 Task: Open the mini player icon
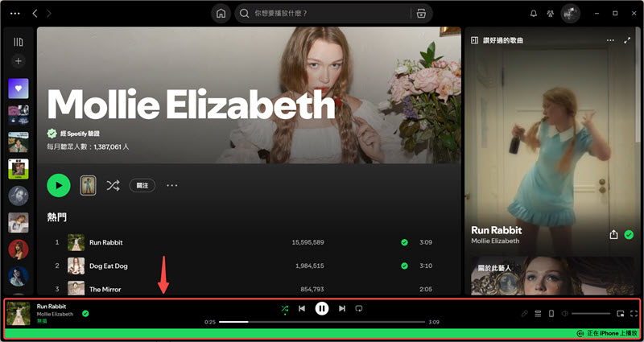pyautogui.click(x=620, y=314)
